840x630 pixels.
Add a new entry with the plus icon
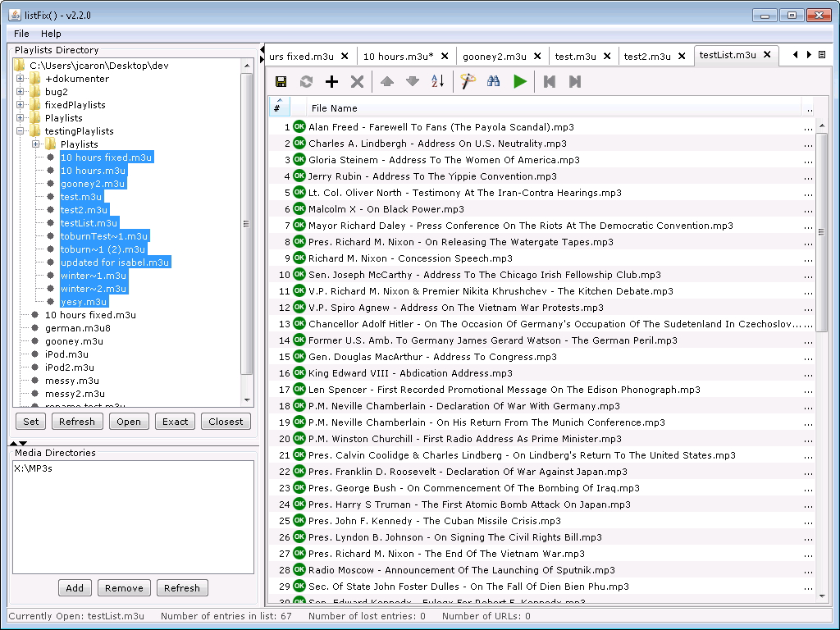click(x=331, y=81)
